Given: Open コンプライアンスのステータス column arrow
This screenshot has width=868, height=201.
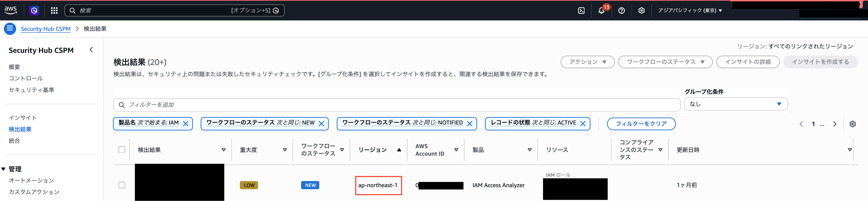Looking at the screenshot, I should click(661, 150).
